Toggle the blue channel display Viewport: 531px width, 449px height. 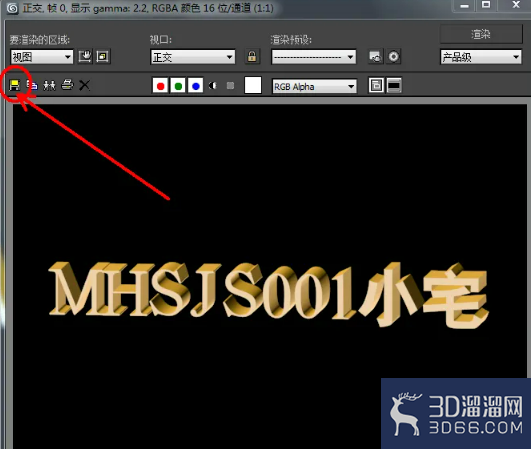click(196, 86)
